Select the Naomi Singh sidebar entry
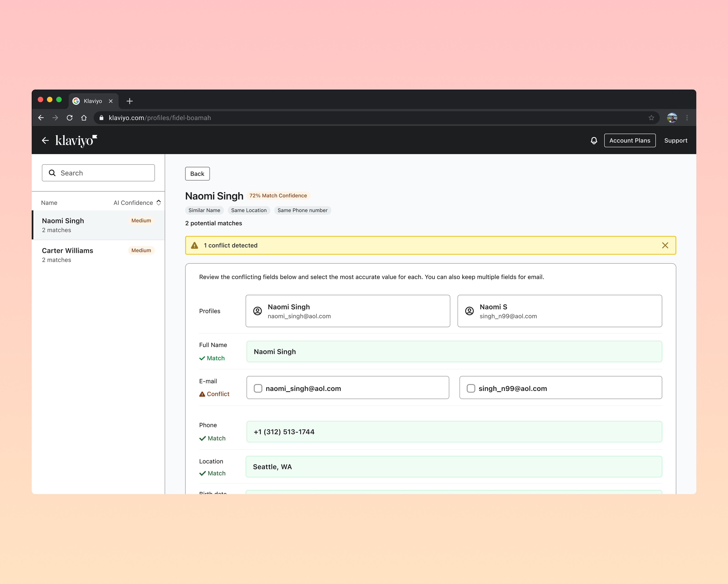Screen dimensions: 728x584 click(x=98, y=225)
